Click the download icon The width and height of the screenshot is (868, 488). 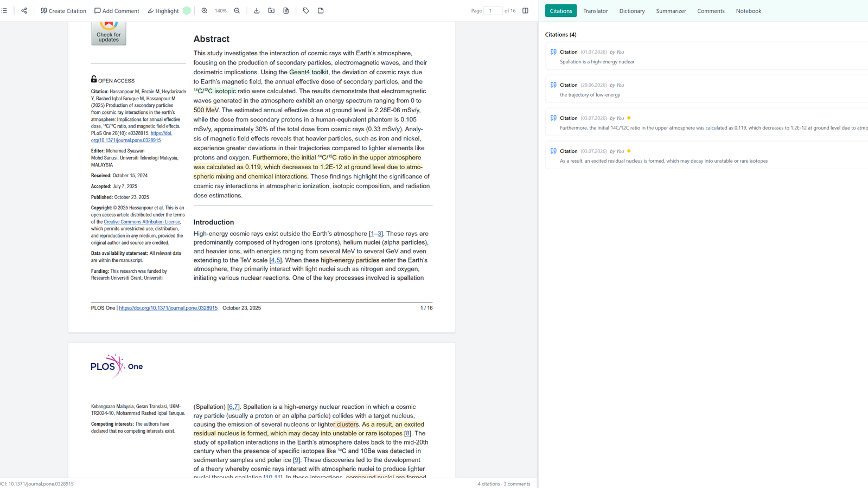click(257, 11)
